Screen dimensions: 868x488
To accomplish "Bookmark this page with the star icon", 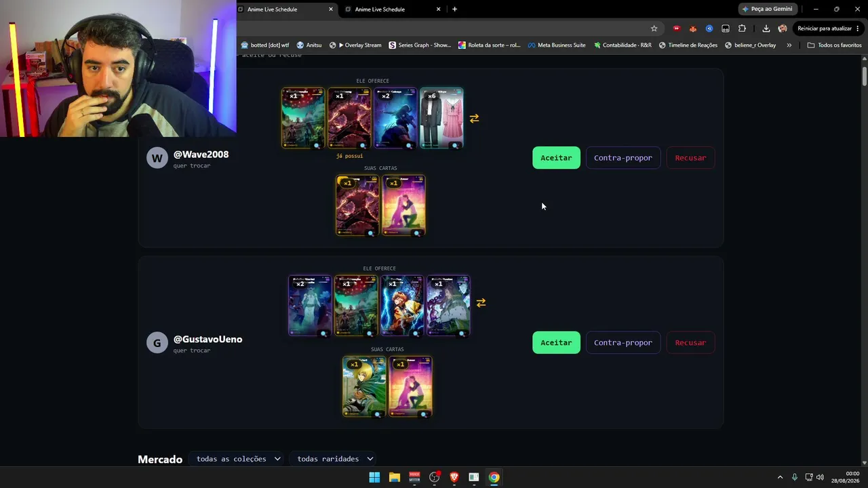I will (654, 28).
